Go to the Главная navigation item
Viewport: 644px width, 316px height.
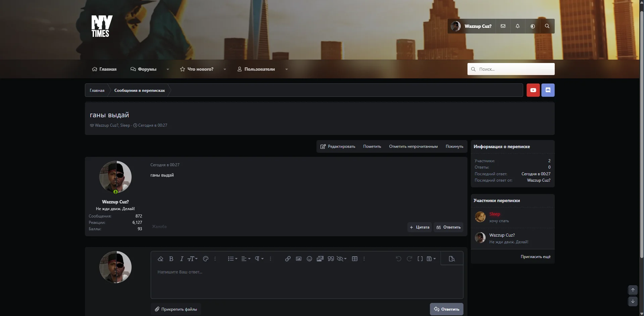tap(104, 69)
